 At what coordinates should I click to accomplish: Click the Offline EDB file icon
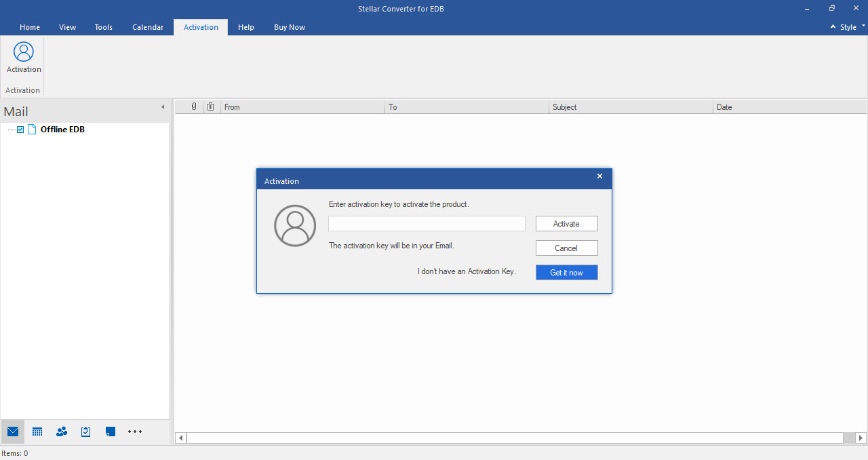click(32, 130)
